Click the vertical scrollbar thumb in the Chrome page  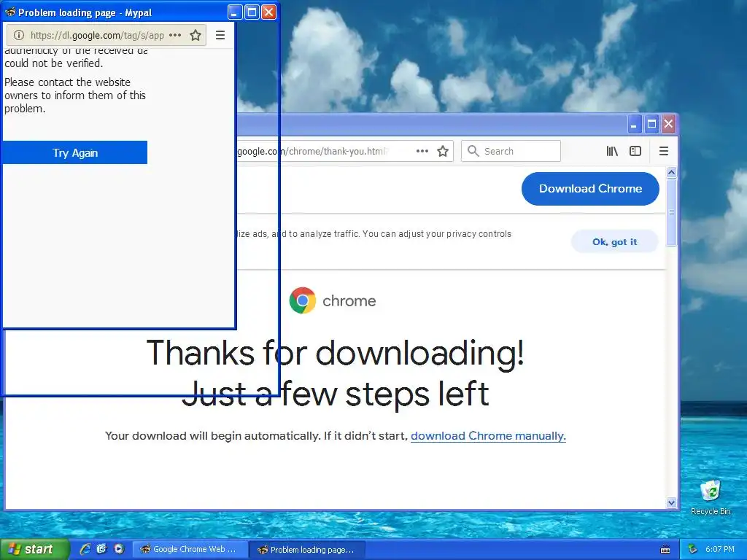pyautogui.click(x=671, y=212)
